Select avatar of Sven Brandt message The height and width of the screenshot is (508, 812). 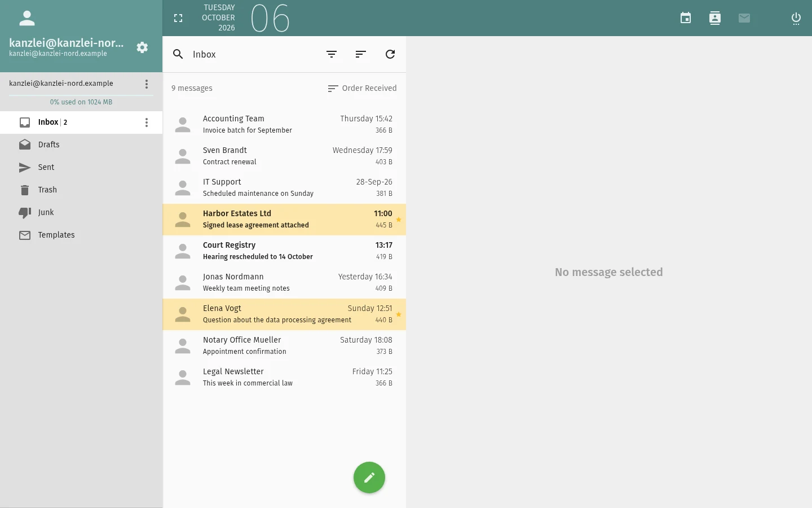[183, 156]
